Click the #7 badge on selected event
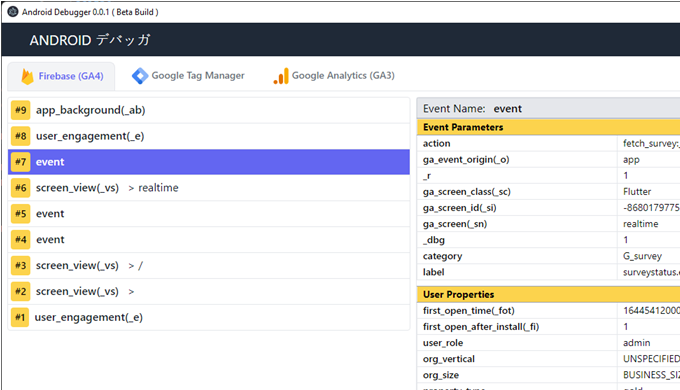Image resolution: width=680 pixels, height=390 pixels. (20, 162)
